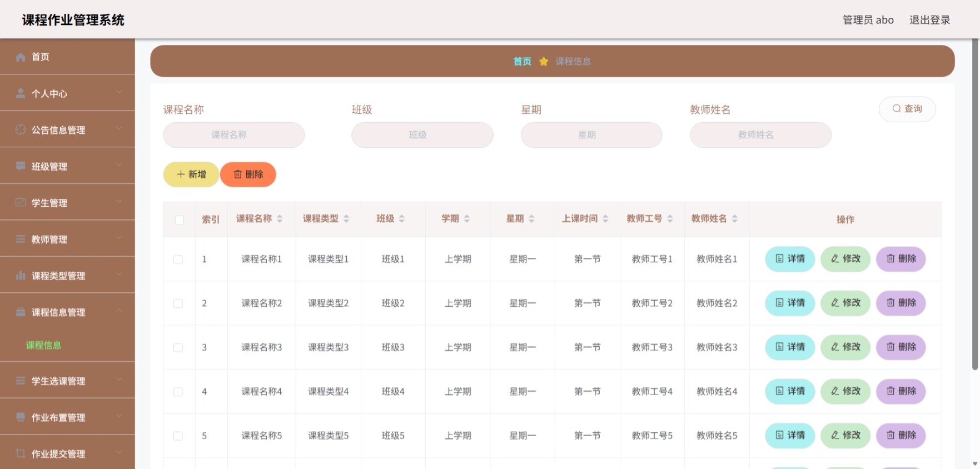
Task: Click the person icon next to 个人中心
Action: 21,93
